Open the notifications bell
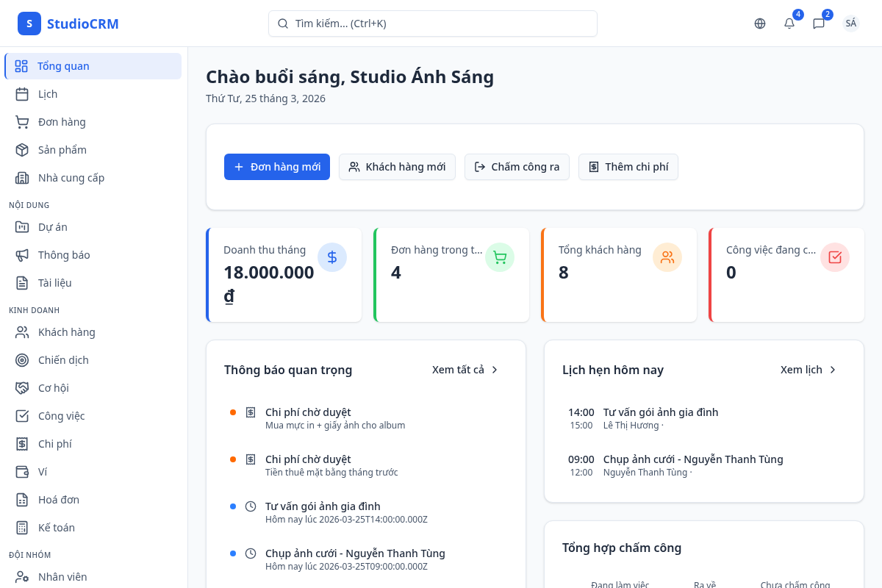Viewport: 882px width, 588px height. [789, 24]
